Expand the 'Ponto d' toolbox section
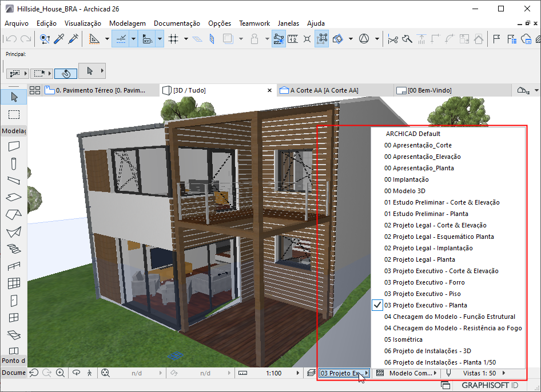 [x=13, y=361]
